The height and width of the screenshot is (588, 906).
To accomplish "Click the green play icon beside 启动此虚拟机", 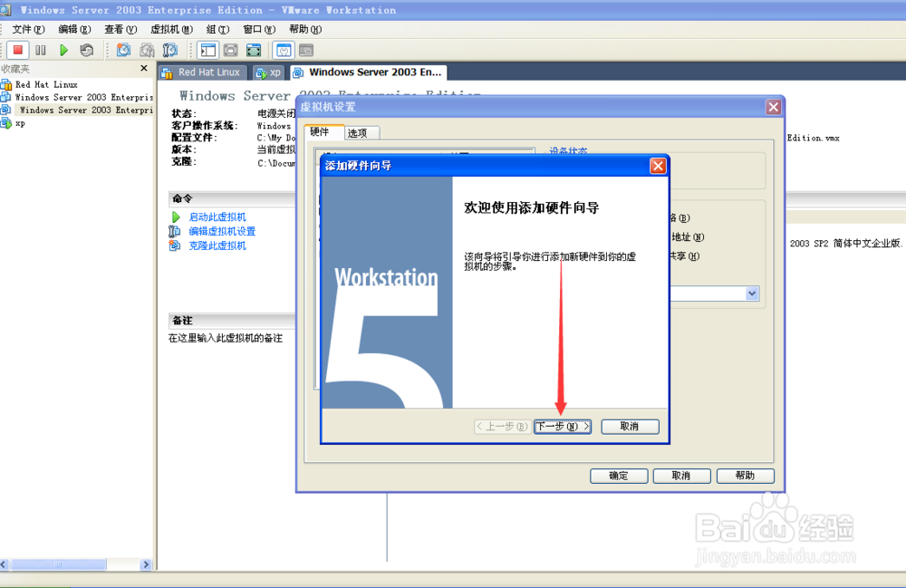I will pos(176,217).
